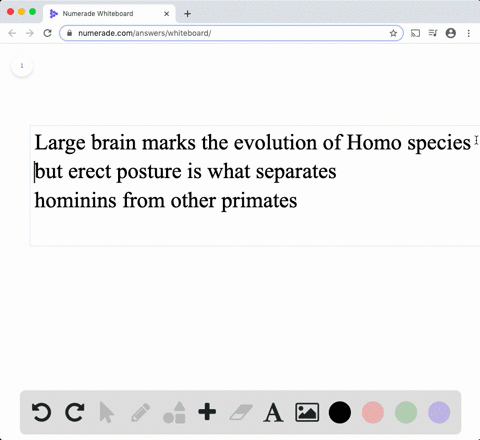
Task: Select the Numerade Whiteboard tab
Action: point(109,14)
